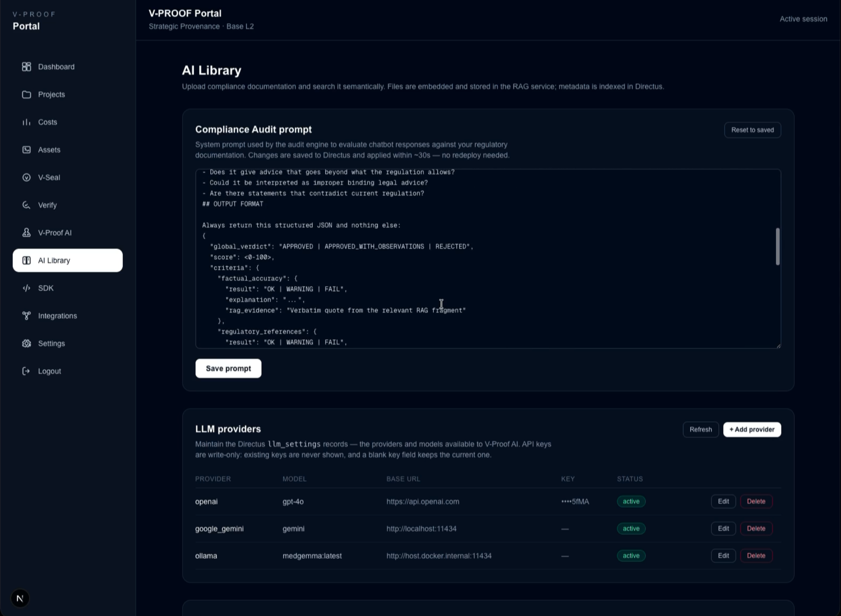Click the textarea resize handle corner

pyautogui.click(x=778, y=346)
